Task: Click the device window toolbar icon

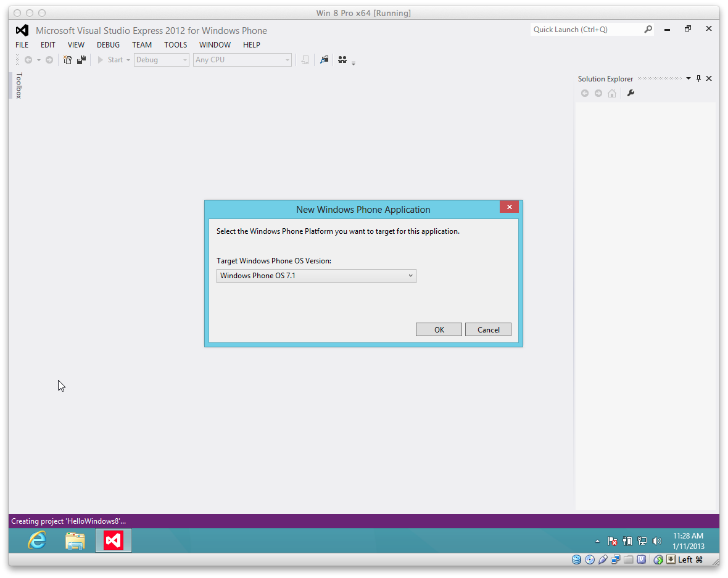Action: tap(305, 60)
